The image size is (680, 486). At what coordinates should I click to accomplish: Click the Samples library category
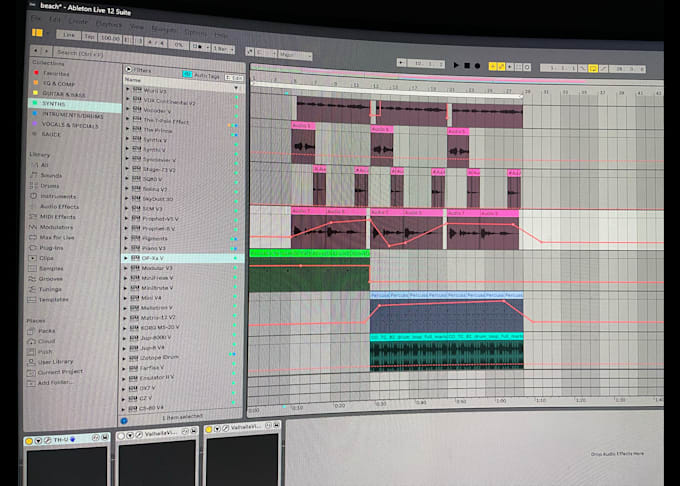(51, 268)
